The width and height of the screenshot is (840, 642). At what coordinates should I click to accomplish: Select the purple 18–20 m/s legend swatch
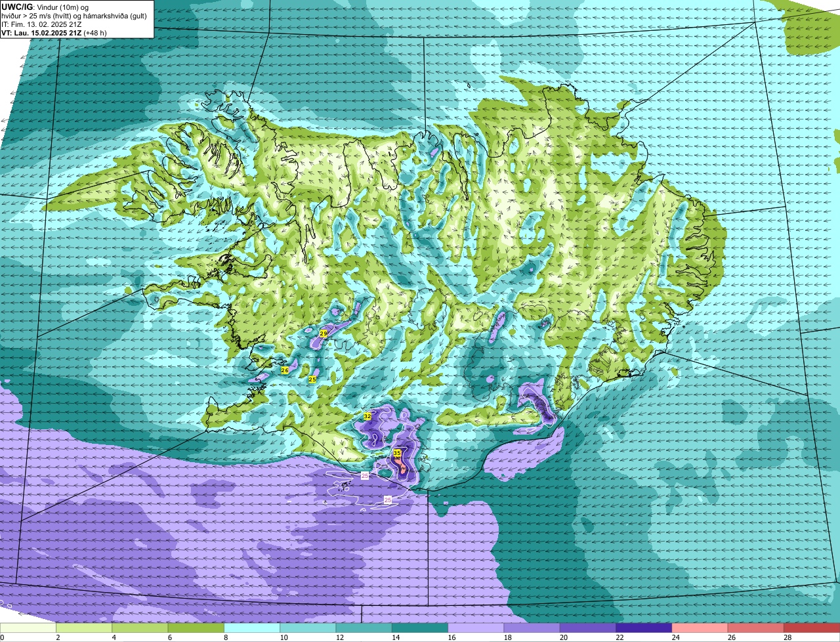coord(532,628)
